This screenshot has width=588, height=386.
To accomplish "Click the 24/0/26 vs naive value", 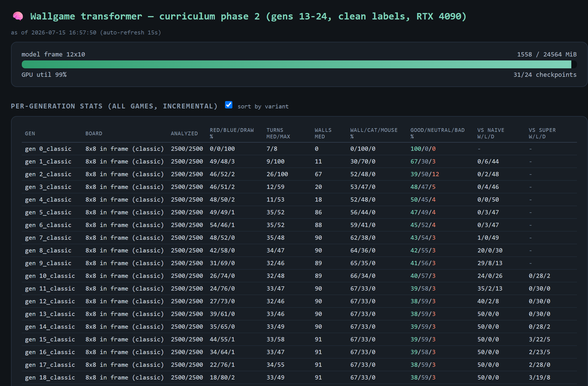I will 490,276.
